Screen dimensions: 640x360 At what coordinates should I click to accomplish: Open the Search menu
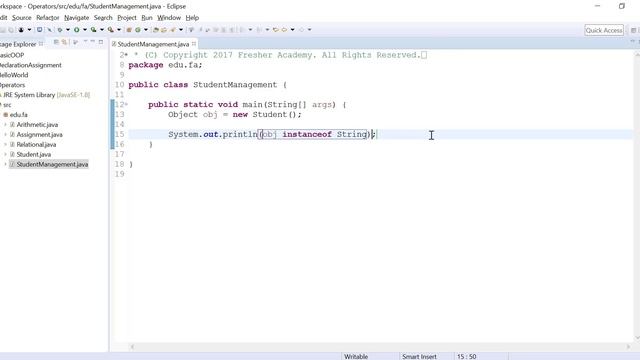pyautogui.click(x=103, y=18)
